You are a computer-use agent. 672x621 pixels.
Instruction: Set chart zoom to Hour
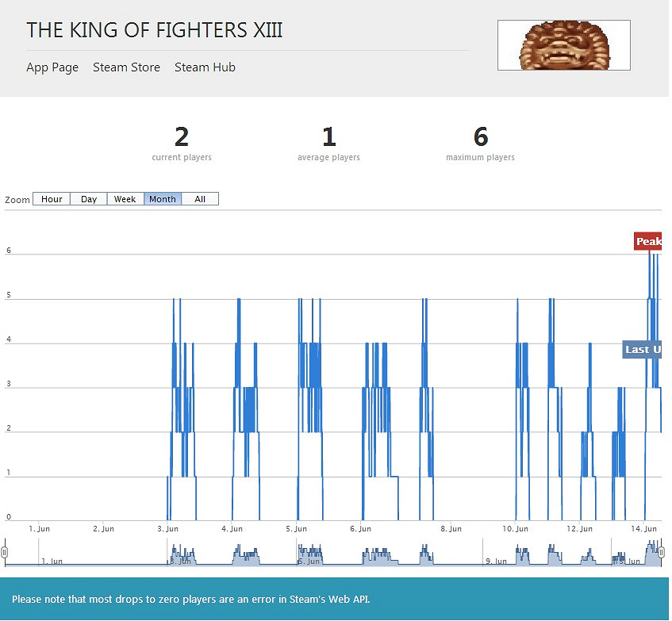point(52,199)
